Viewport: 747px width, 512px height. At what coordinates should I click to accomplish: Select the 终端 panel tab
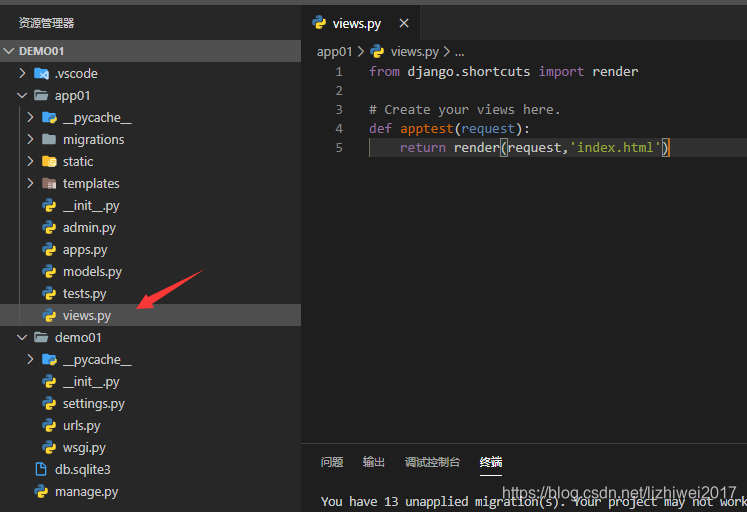pos(491,462)
